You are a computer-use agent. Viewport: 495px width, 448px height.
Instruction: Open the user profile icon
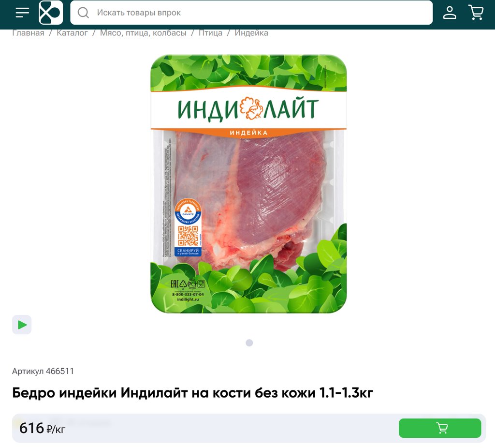(450, 13)
